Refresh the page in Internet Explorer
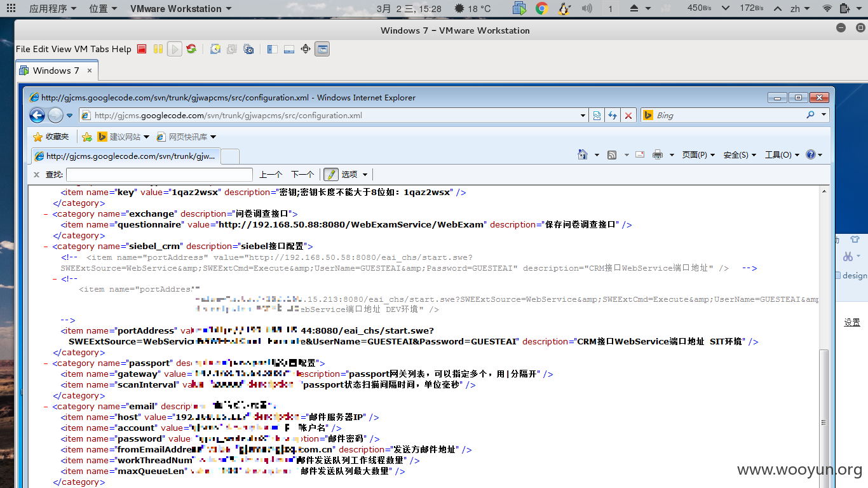 point(613,116)
